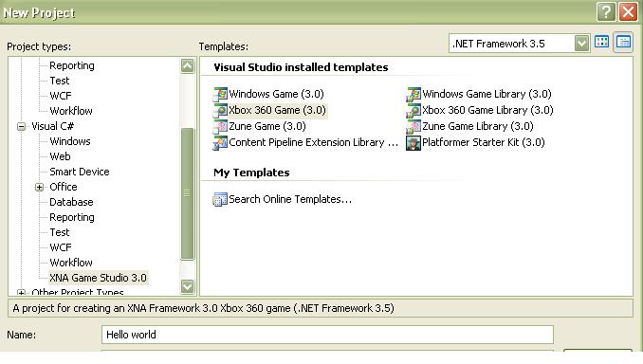Viewport: 643px width, 364px height.
Task: Select WCF above the Visual C# node
Action: click(61, 96)
